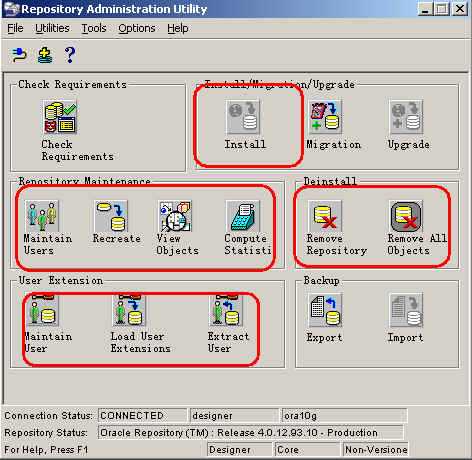472x460 pixels.
Task: Click the Check Requirements icon
Action: (60, 117)
